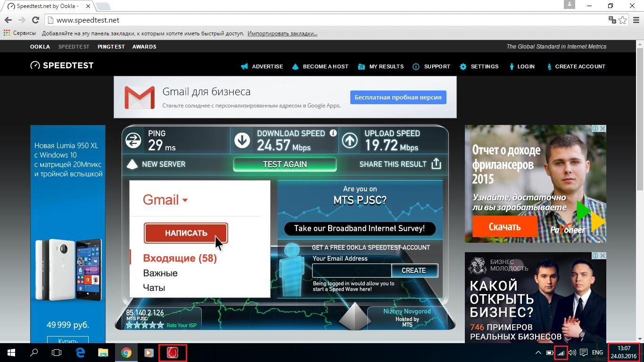
Task: Click CREATE ACCOUNT in the header
Action: [x=576, y=66]
